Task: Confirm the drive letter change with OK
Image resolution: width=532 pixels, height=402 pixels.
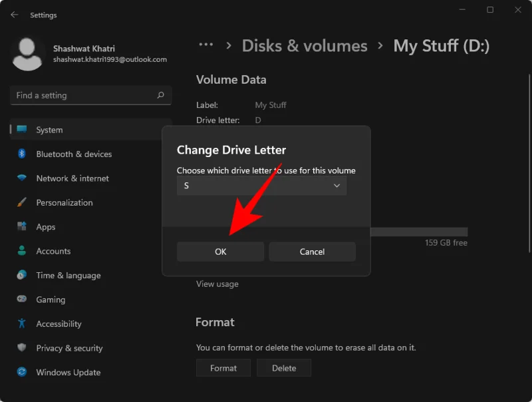Action: pos(219,252)
